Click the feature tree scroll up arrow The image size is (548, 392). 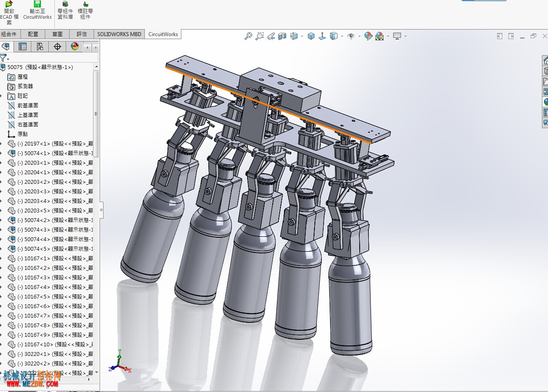click(97, 66)
